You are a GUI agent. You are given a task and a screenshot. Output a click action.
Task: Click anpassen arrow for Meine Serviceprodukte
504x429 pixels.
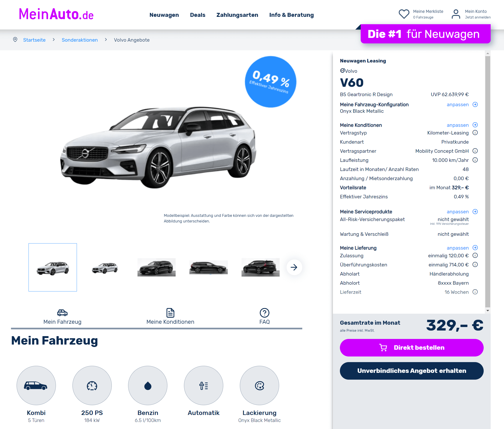pyautogui.click(x=475, y=212)
